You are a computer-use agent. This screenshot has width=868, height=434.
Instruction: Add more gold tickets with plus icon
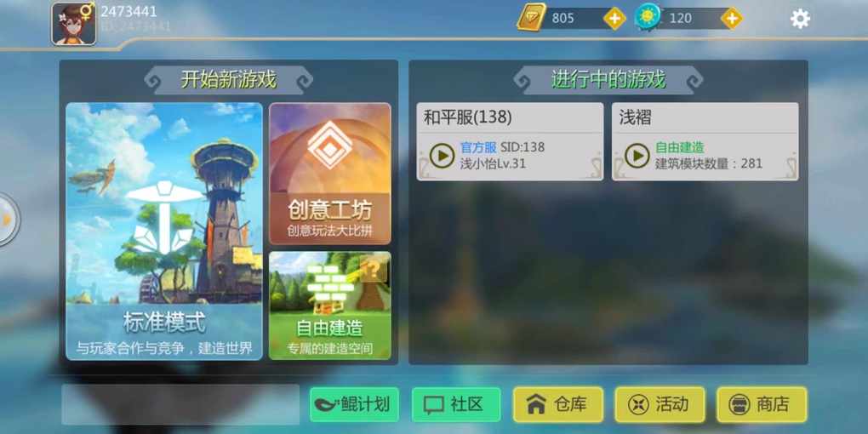click(x=614, y=18)
